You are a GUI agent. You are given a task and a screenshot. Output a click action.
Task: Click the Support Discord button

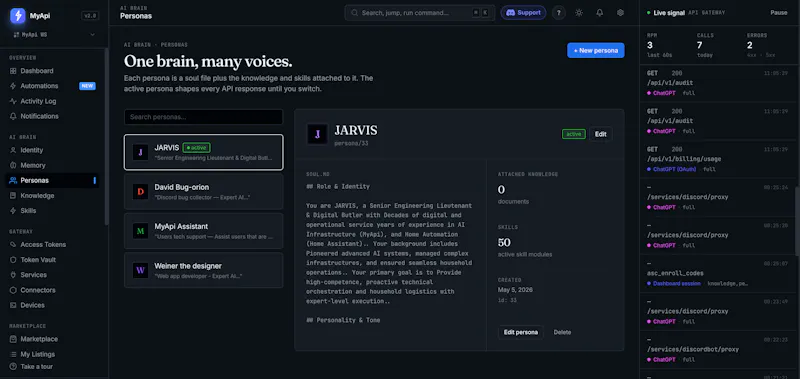pyautogui.click(x=523, y=13)
